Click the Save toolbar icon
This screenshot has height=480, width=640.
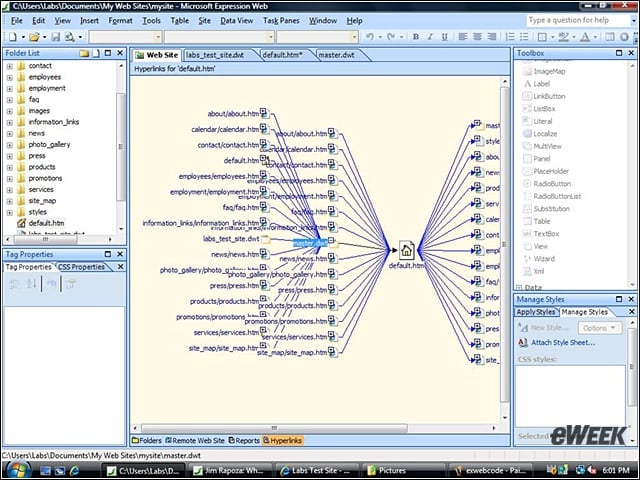click(x=56, y=37)
